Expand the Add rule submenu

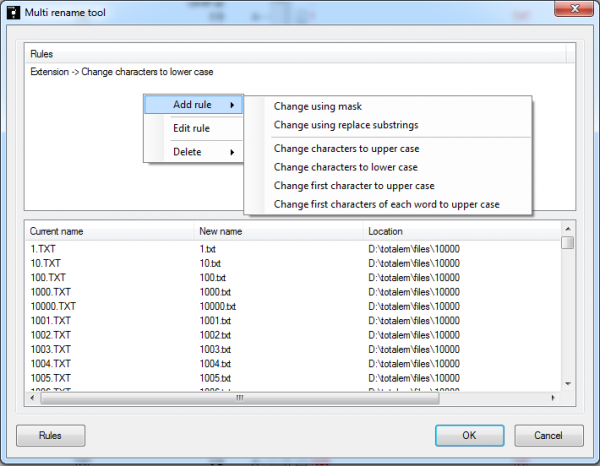point(195,104)
